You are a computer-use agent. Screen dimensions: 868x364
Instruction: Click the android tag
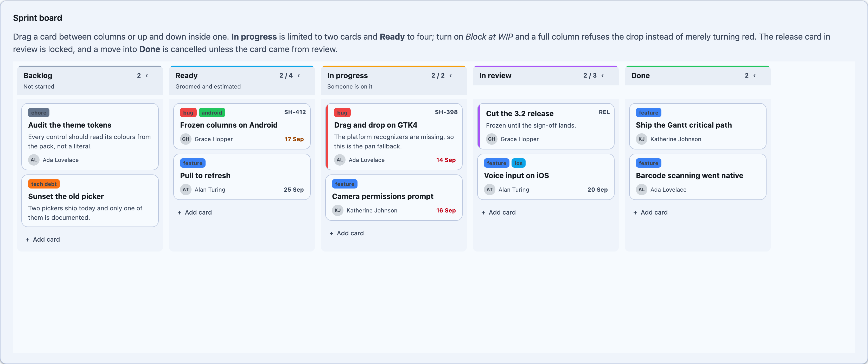212,112
